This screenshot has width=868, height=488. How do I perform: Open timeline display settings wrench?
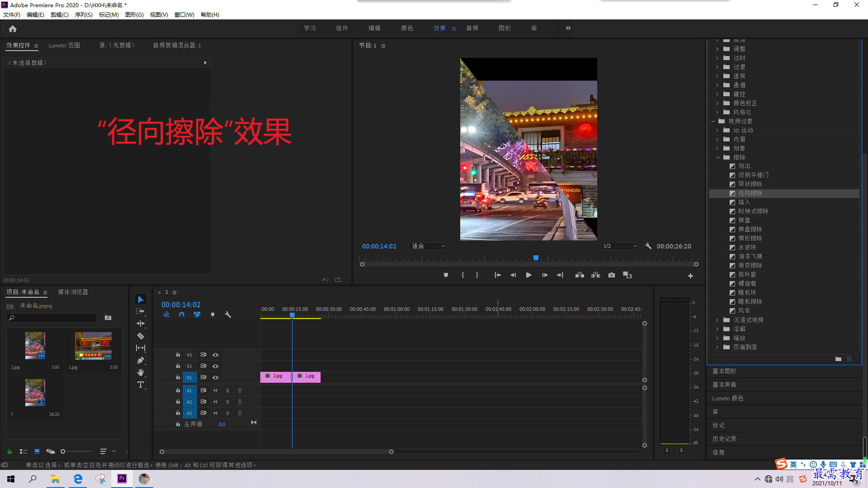228,314
